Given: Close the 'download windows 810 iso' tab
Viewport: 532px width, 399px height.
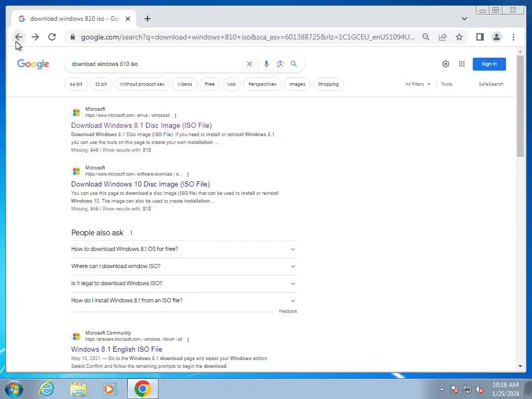Looking at the screenshot, I should pyautogui.click(x=128, y=19).
